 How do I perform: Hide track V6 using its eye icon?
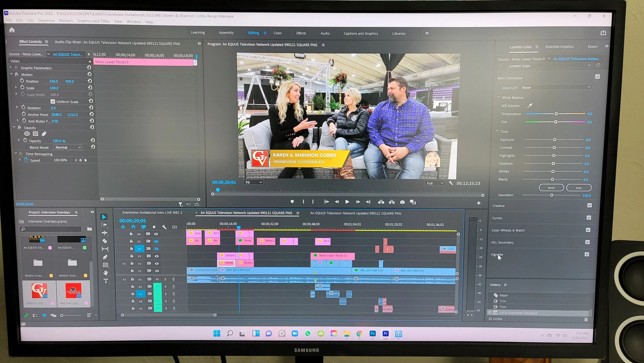pyautogui.click(x=156, y=234)
